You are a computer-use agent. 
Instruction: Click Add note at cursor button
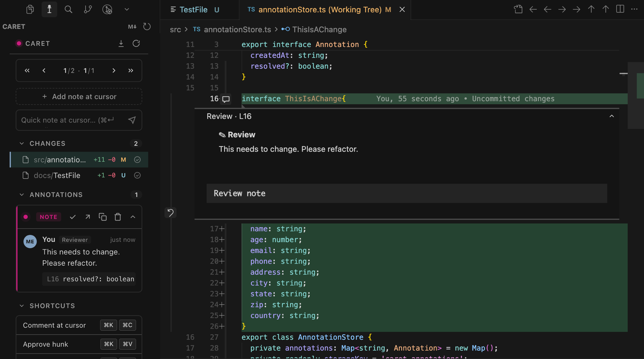point(79,97)
